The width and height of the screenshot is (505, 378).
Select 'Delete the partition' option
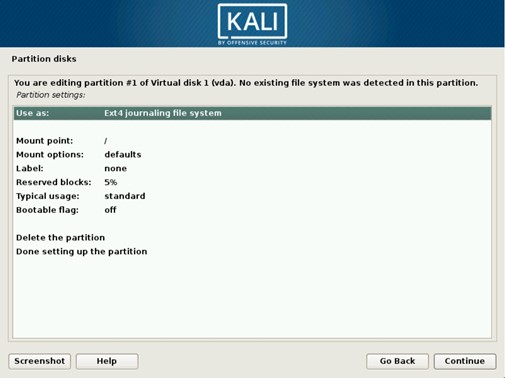[252, 238]
